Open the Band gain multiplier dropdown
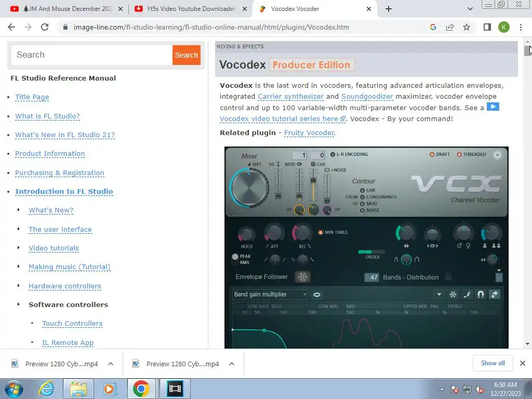 (x=270, y=295)
